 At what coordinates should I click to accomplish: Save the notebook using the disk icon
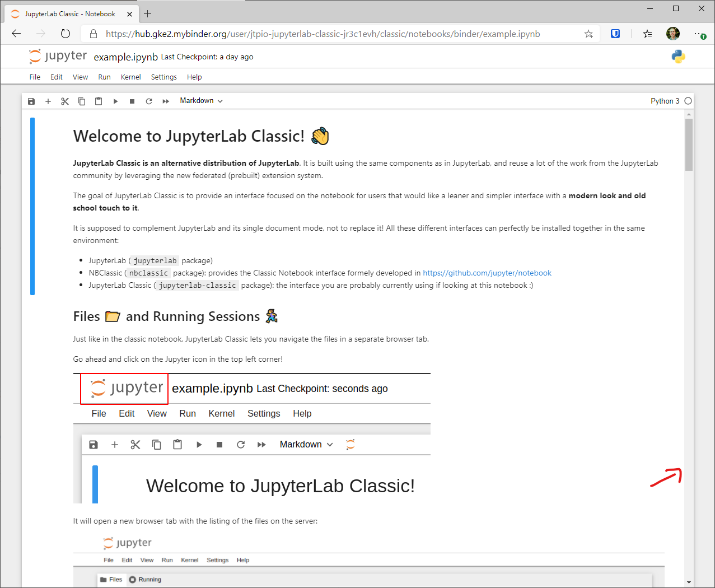[31, 101]
